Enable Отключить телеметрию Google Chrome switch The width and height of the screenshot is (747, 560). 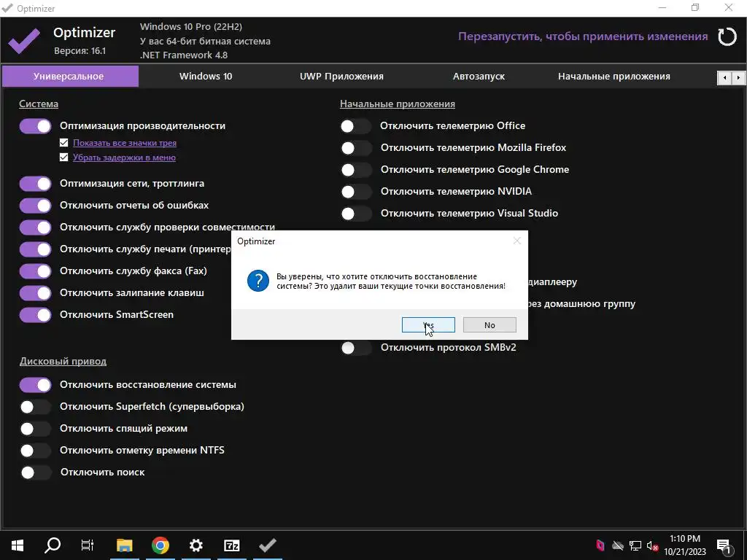tap(356, 170)
